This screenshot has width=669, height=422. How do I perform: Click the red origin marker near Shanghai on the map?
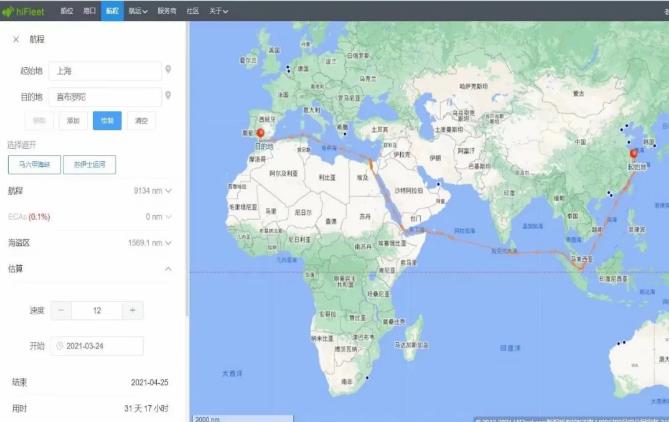point(634,154)
